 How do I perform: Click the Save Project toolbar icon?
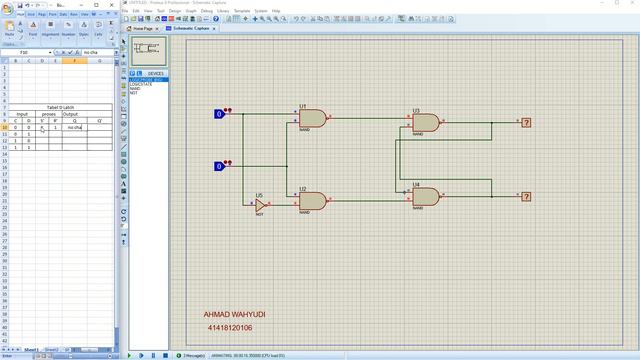click(141, 19)
